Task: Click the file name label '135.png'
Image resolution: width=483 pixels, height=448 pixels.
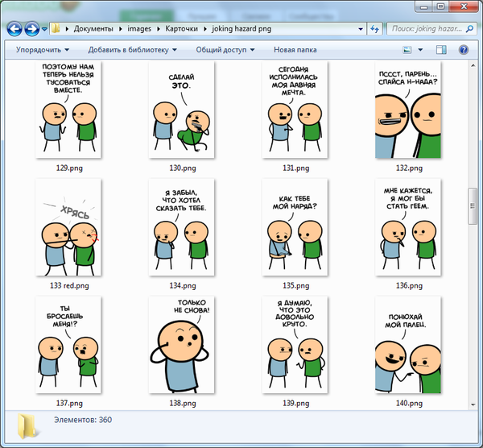Action: 296,285
